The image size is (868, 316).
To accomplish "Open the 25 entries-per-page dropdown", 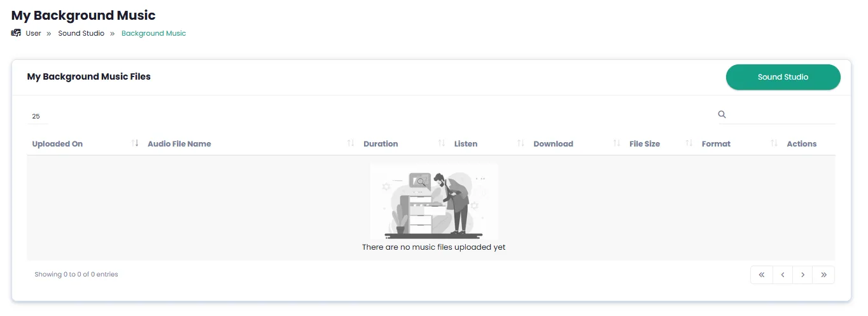I will pyautogui.click(x=38, y=116).
